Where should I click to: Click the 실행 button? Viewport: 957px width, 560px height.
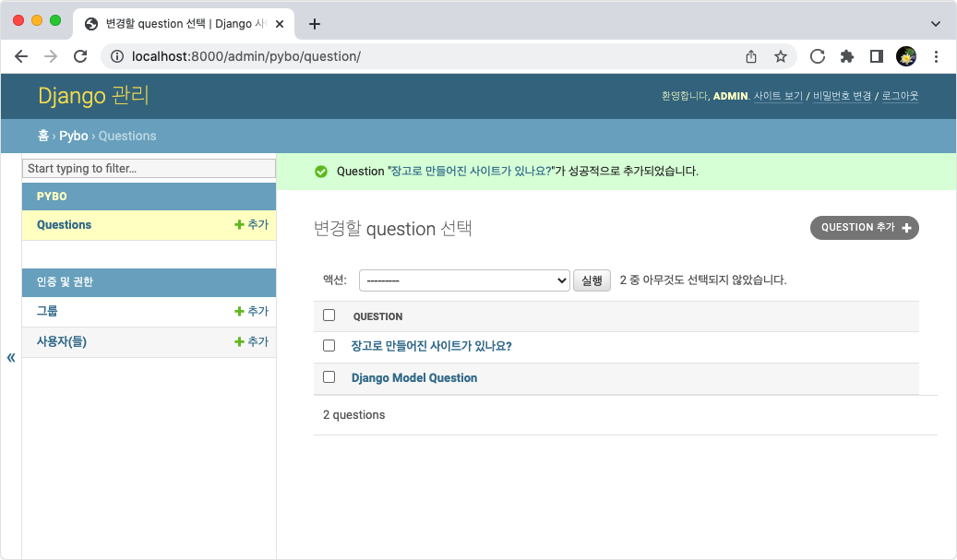point(592,280)
